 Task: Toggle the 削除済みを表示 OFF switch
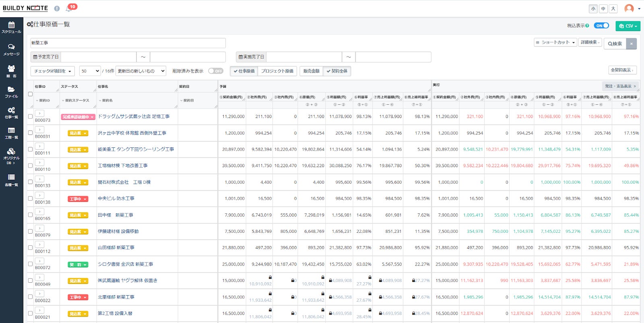(x=216, y=71)
